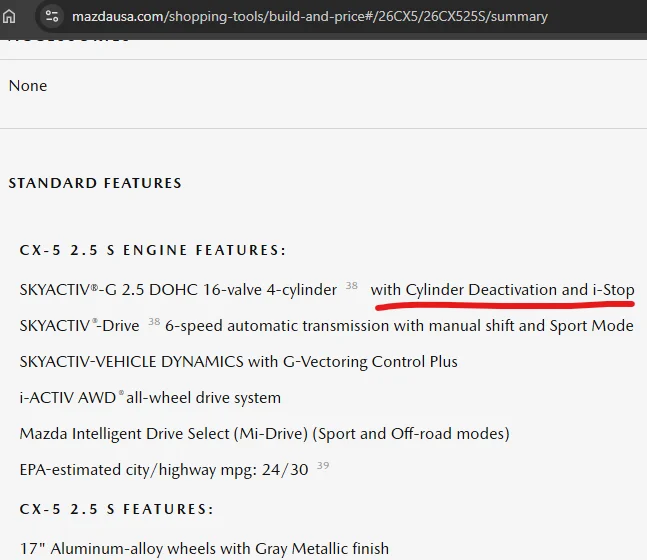Click the partially hidden heading above 'None'
647x560 pixels.
coord(70,38)
